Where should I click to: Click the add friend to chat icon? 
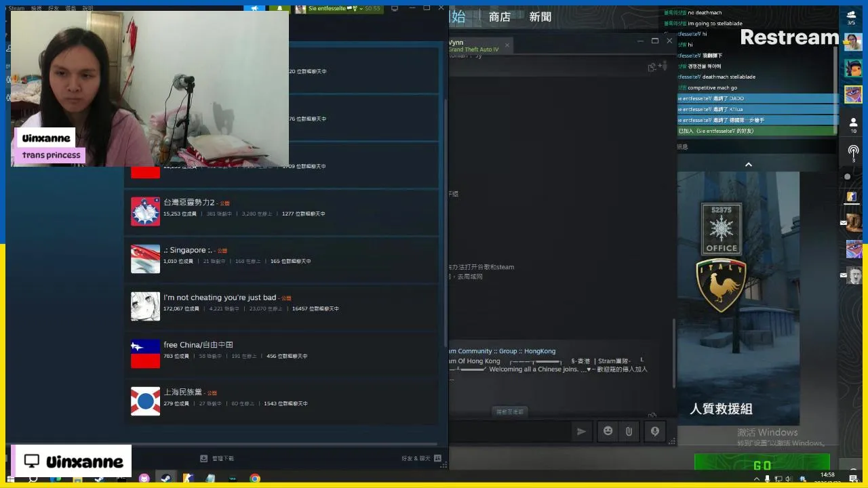(663, 66)
